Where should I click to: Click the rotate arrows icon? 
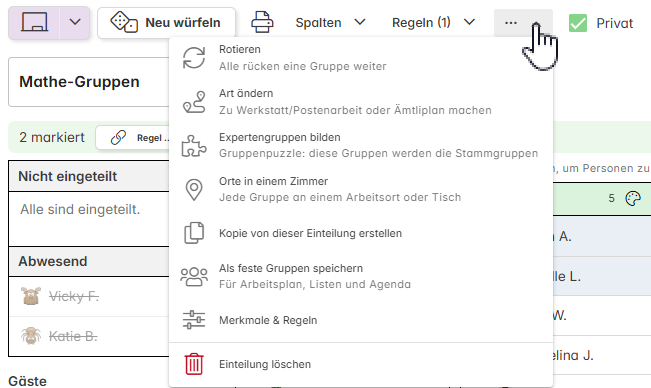tap(194, 58)
